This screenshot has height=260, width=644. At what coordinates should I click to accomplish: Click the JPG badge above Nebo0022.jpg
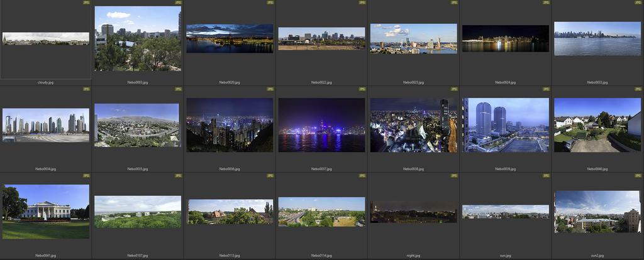[x=362, y=3]
